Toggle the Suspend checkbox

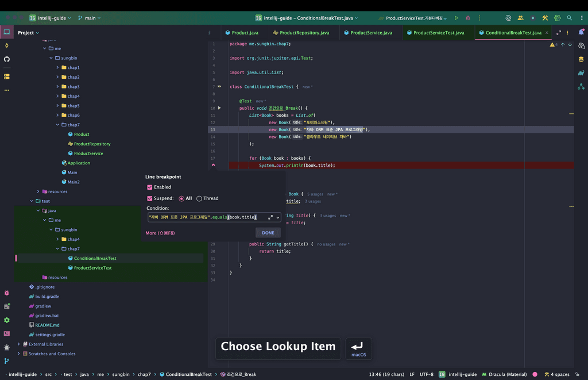click(x=150, y=198)
